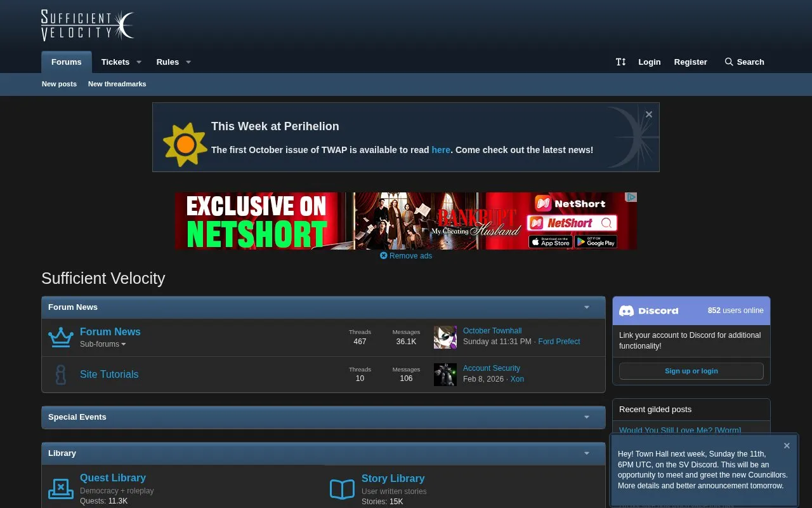Open the Rules tab
The image size is (812, 508).
(x=167, y=62)
